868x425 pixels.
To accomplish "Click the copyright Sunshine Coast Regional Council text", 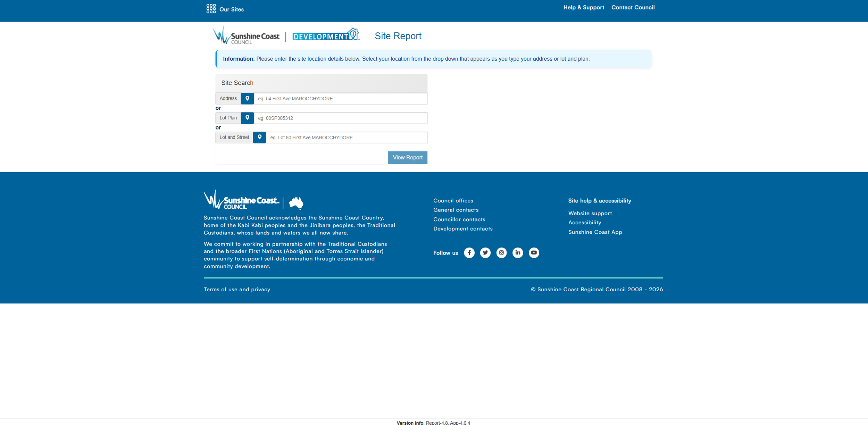I will click(x=597, y=290).
